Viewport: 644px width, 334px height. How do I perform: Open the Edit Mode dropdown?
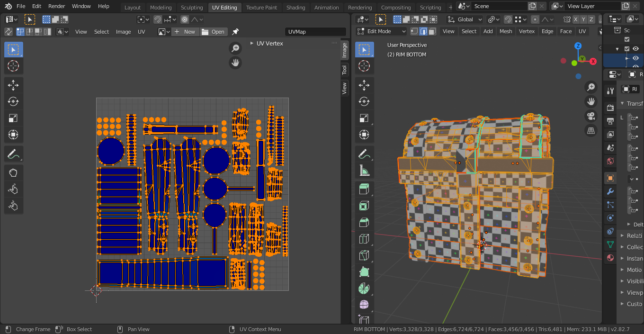click(x=381, y=31)
